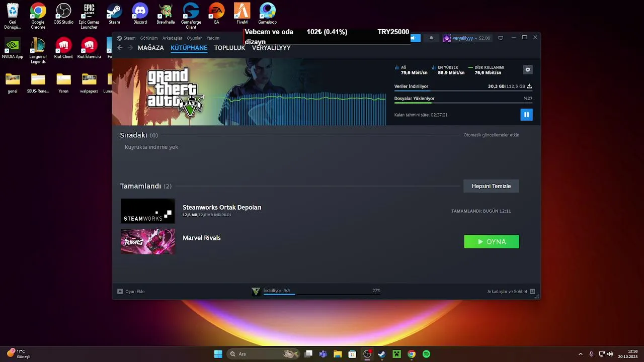This screenshot has height=362, width=644.
Task: Switch to the MAĞAZA tab
Action: pos(151,48)
